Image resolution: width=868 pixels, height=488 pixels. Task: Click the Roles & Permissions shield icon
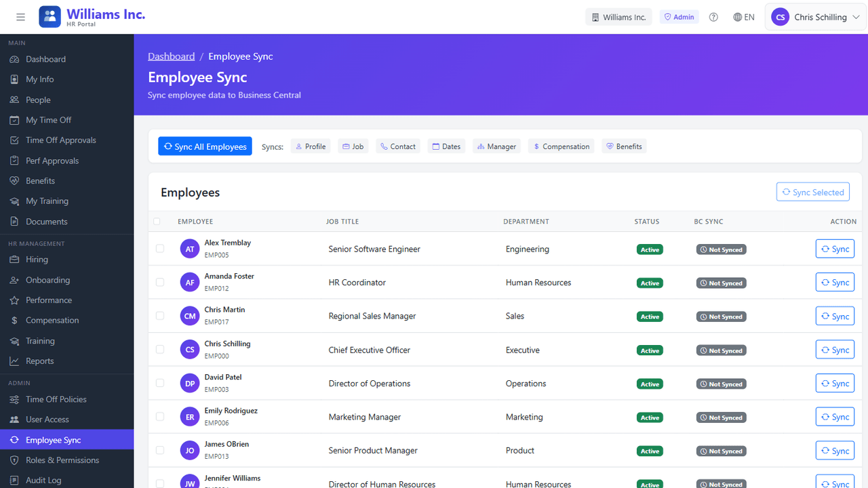click(14, 460)
